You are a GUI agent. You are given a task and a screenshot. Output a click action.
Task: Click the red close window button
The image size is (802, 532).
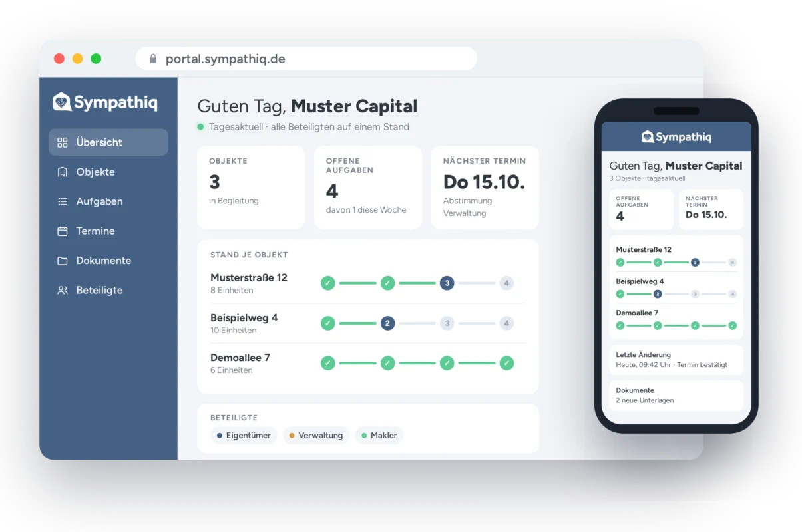click(59, 59)
